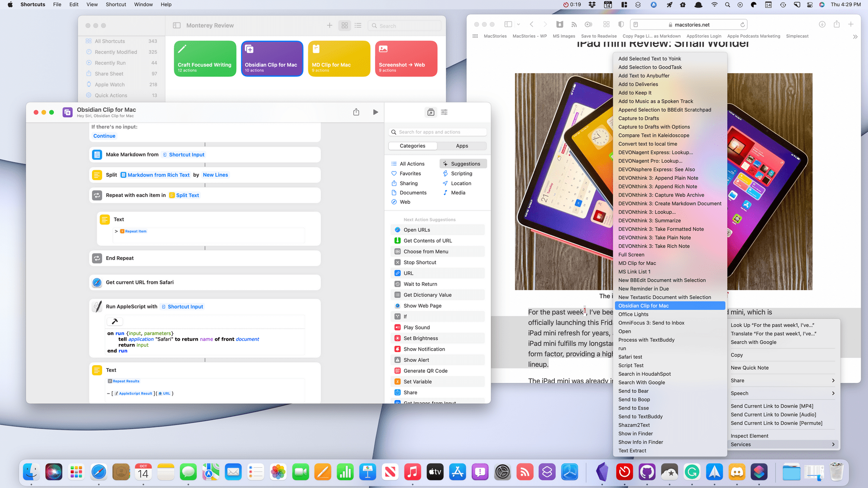Select Obsidian Clip for Mac in Services menu
This screenshot has width=868, height=488.
tap(670, 306)
